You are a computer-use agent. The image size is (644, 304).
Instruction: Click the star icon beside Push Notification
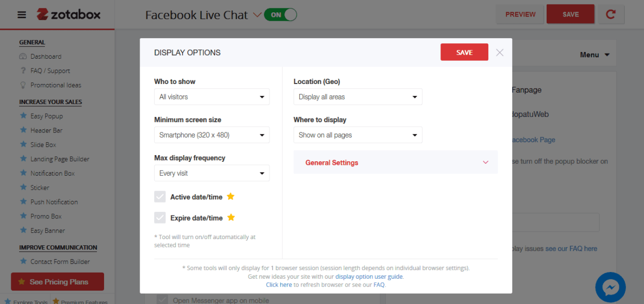click(23, 202)
